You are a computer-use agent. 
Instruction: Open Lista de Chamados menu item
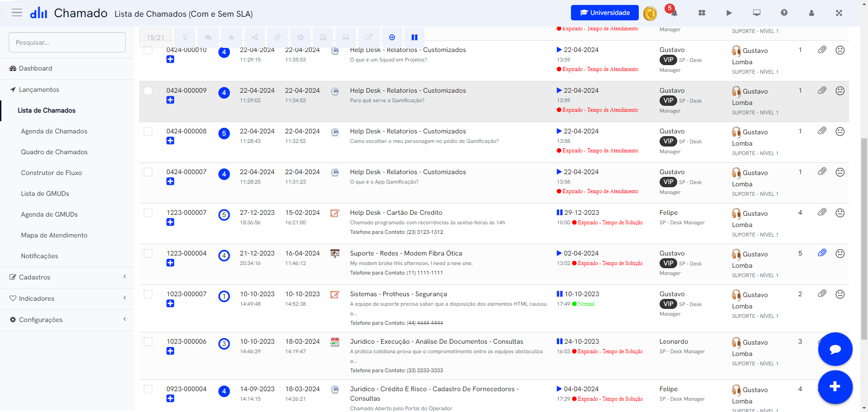pos(47,110)
